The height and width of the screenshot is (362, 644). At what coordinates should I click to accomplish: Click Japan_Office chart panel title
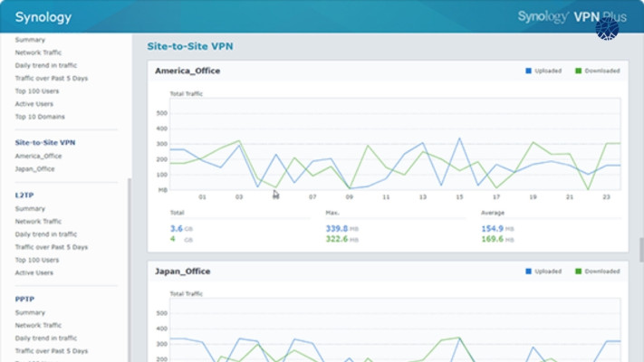pyautogui.click(x=182, y=271)
